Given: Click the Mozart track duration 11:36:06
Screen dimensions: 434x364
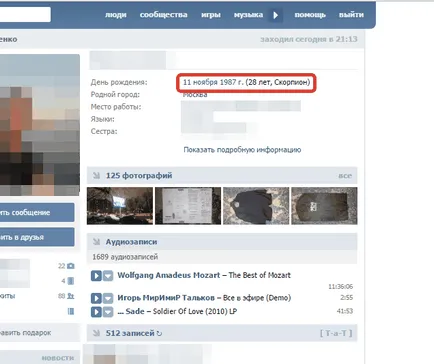Looking at the screenshot, I should coord(340,287).
